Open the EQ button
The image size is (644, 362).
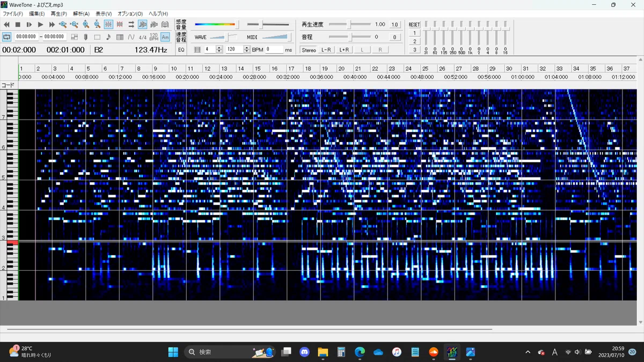pos(181,49)
